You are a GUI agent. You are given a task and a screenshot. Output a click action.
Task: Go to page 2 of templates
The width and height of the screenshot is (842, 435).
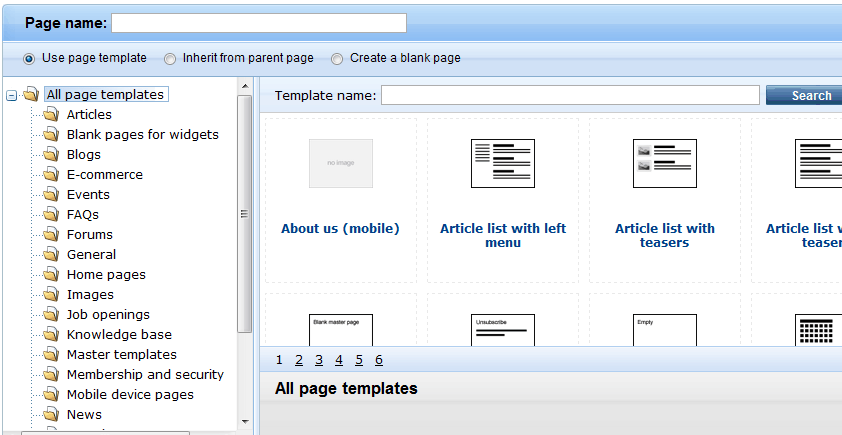299,360
